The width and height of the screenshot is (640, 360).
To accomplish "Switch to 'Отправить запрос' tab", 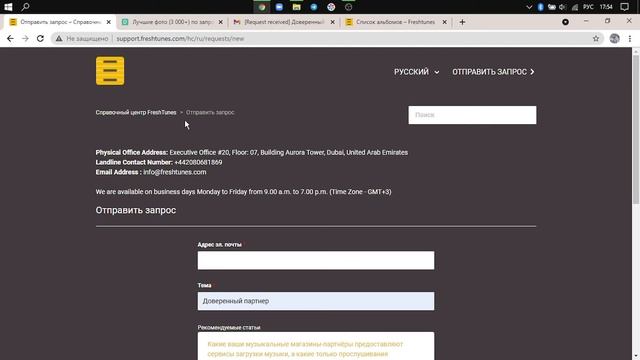I will point(60,22).
